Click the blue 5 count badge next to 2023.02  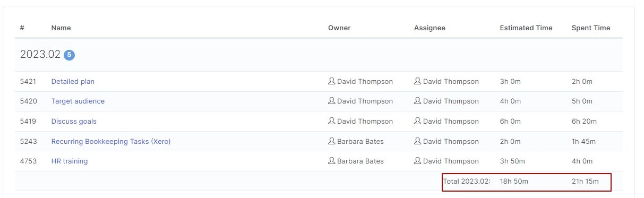pyautogui.click(x=69, y=55)
